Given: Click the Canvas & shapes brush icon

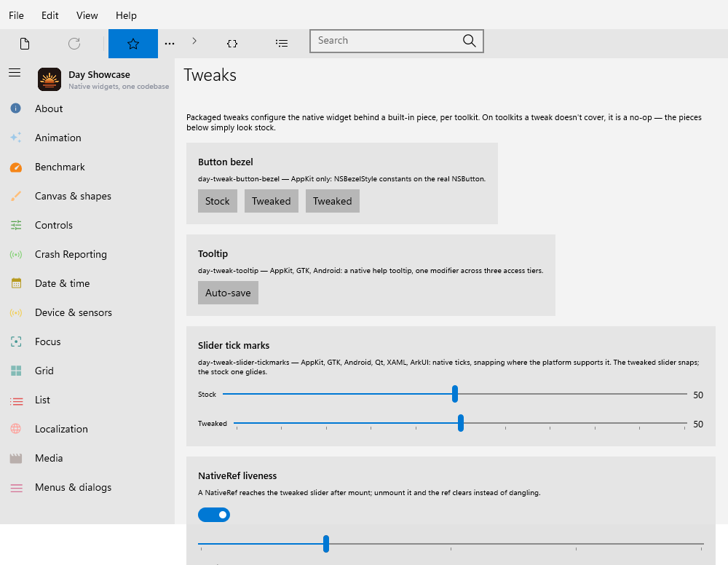Looking at the screenshot, I should tap(16, 196).
